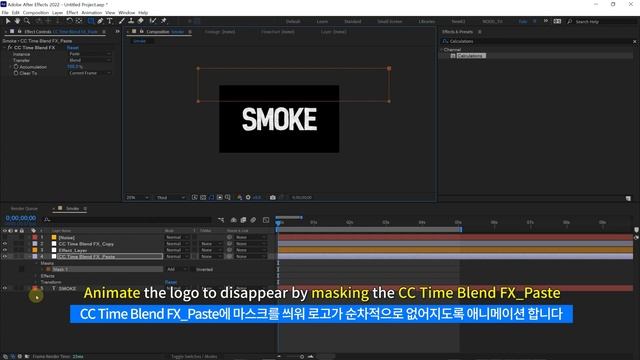The height and width of the screenshot is (360, 640).
Task: Select the Pen tool
Action: (x=100, y=21)
